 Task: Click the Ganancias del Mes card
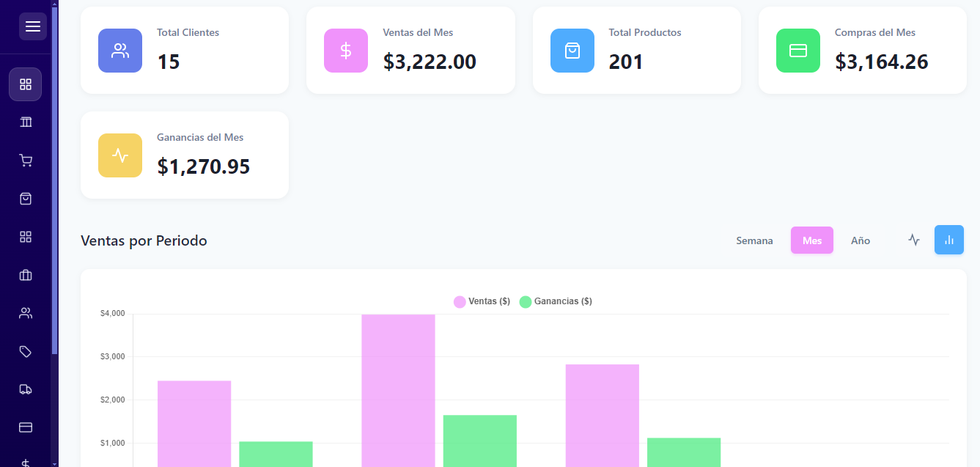pos(184,155)
